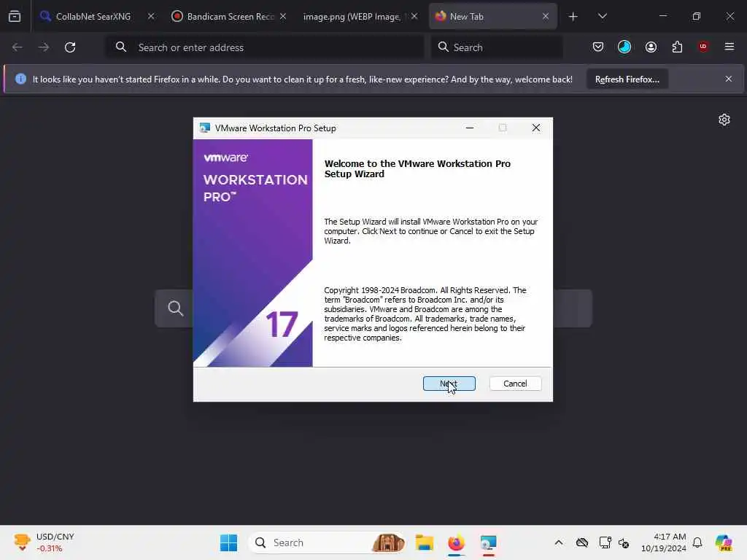Screen dimensions: 747x560
Task: Close the New Tab tab
Action: pos(546,16)
